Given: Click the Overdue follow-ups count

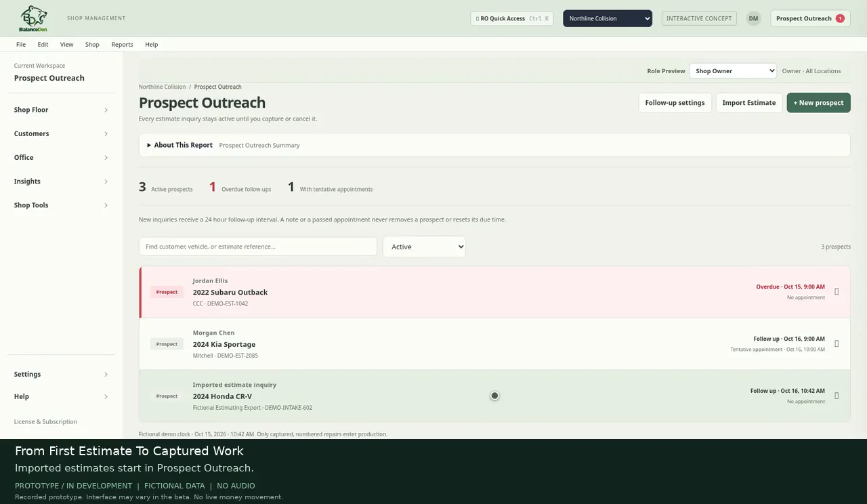Looking at the screenshot, I should (240, 187).
